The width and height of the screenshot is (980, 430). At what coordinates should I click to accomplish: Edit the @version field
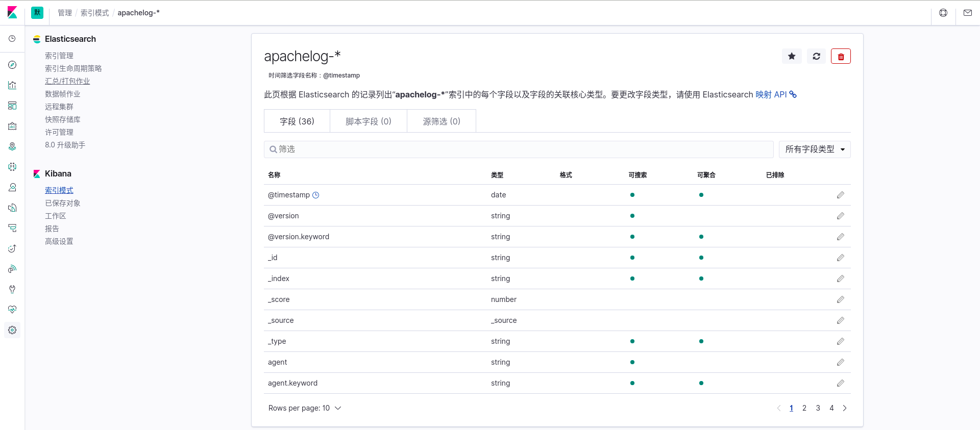tap(841, 216)
